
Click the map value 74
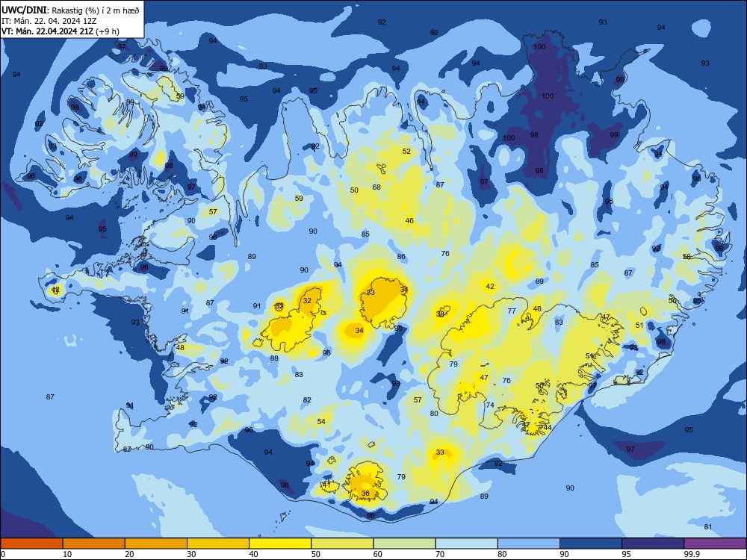[490, 405]
